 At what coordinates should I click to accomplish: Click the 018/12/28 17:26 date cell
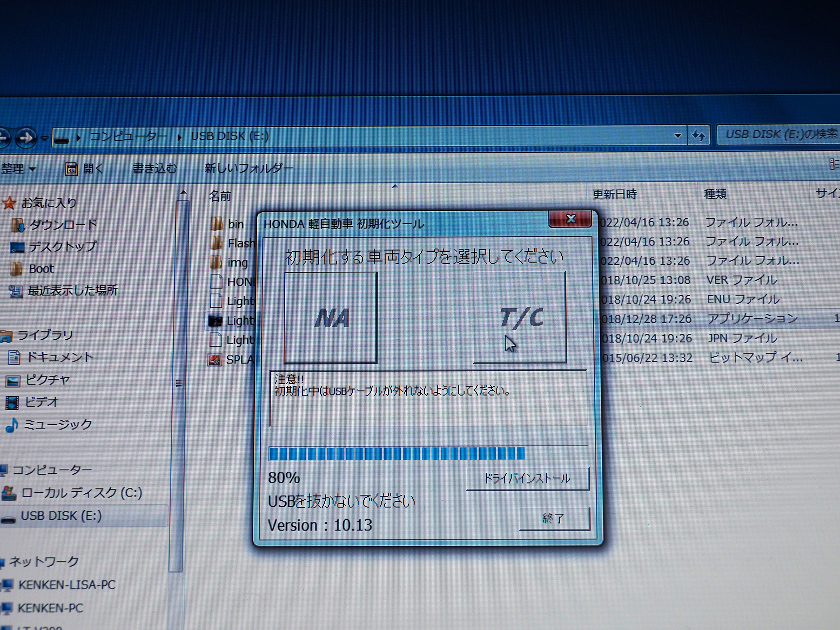coord(647,319)
